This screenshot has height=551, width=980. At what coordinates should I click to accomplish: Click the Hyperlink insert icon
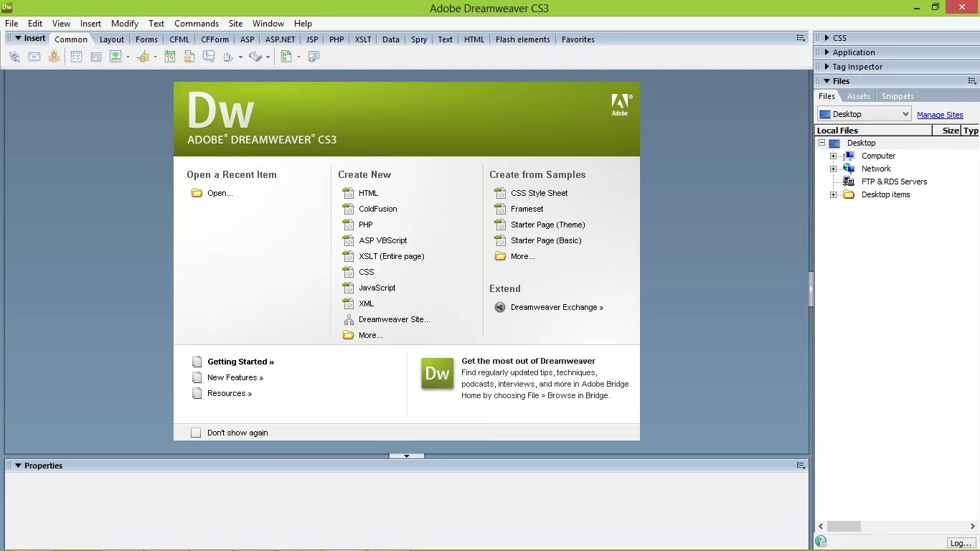pyautogui.click(x=14, y=57)
